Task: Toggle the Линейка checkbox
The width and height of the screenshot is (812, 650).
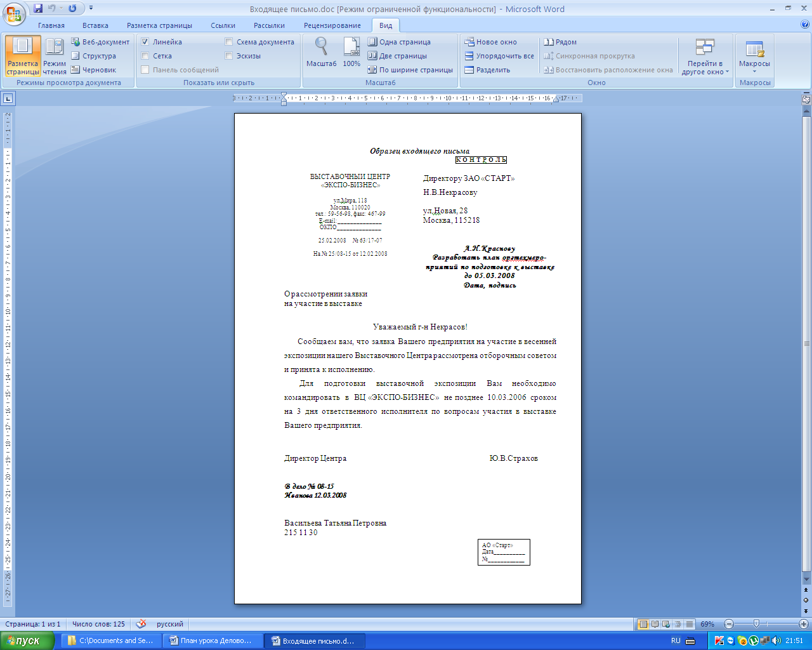Action: point(145,42)
